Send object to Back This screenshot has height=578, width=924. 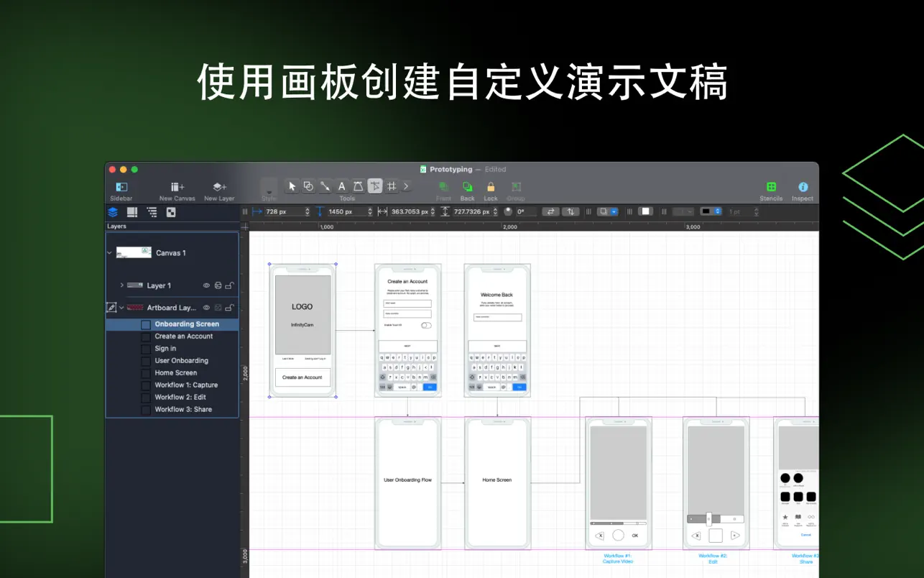click(468, 191)
